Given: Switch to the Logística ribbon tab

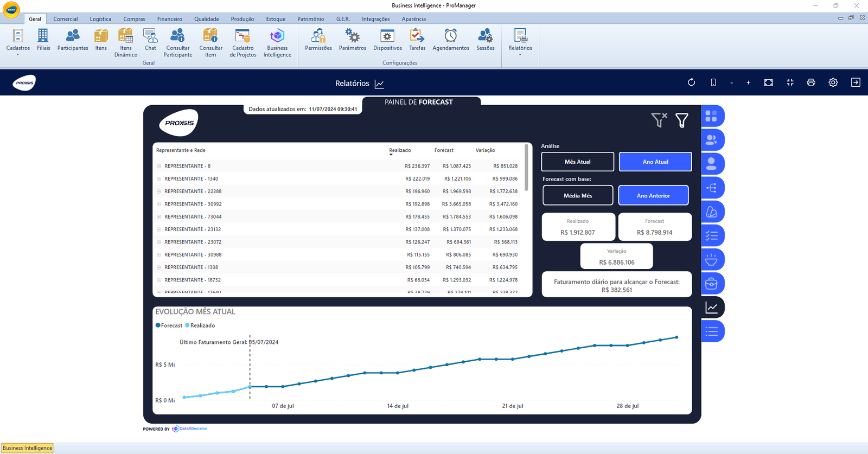Looking at the screenshot, I should (x=100, y=19).
